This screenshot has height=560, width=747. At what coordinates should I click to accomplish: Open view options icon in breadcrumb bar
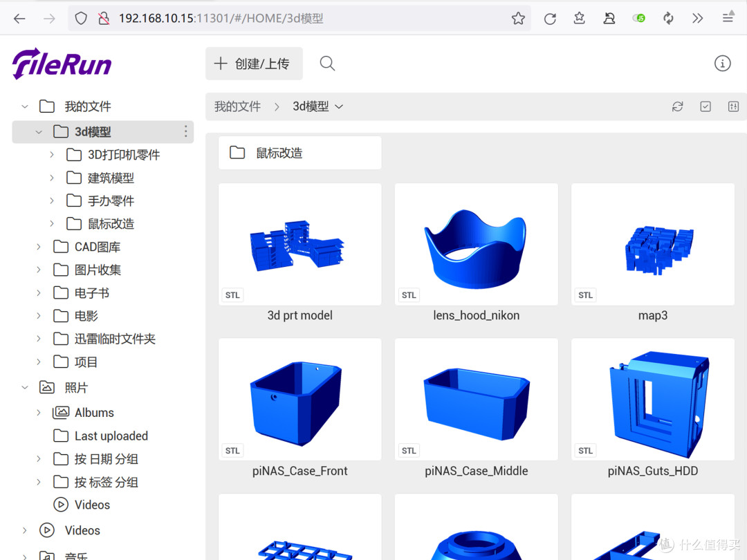pos(733,106)
